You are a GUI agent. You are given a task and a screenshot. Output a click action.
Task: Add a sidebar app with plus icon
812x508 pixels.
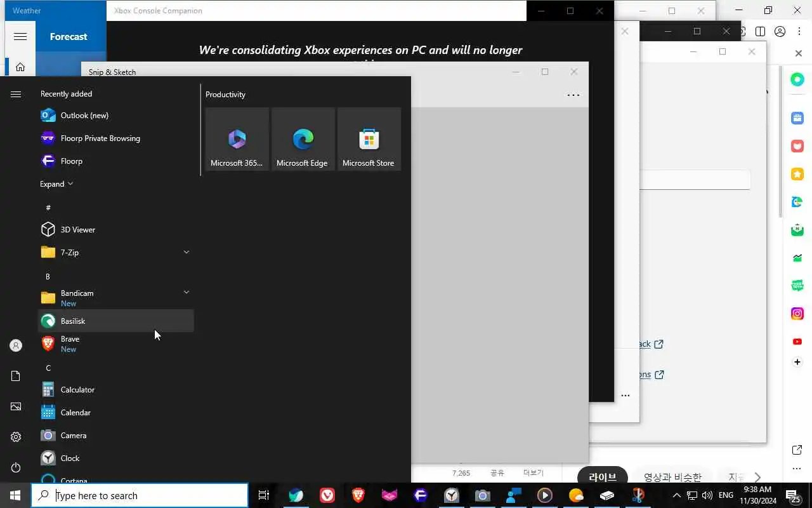pyautogui.click(x=797, y=362)
